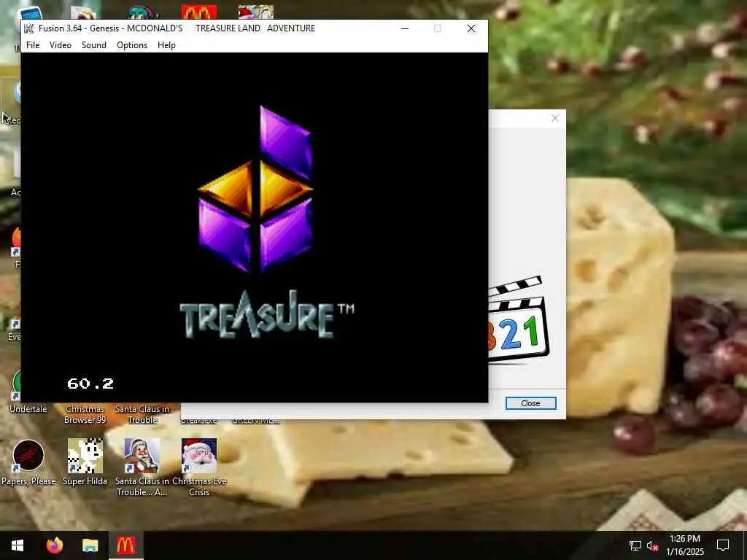Image resolution: width=747 pixels, height=560 pixels.
Task: Select the Papers, Please desktop shortcut
Action: click(28, 462)
